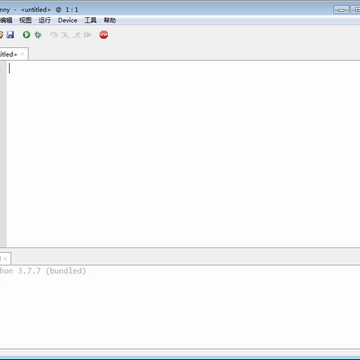This screenshot has height=360, width=360.
Task: Click the greyed Resume debugging icon
Action: point(88,35)
